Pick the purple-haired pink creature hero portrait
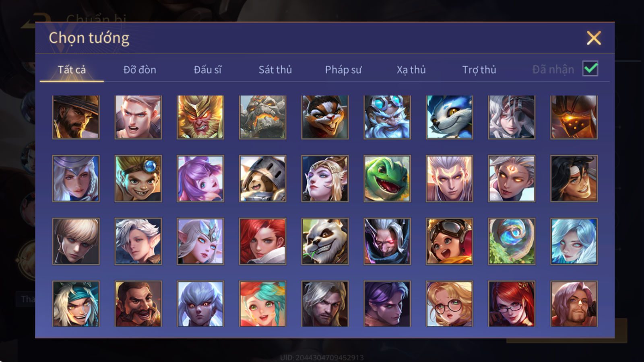 pos(200,179)
